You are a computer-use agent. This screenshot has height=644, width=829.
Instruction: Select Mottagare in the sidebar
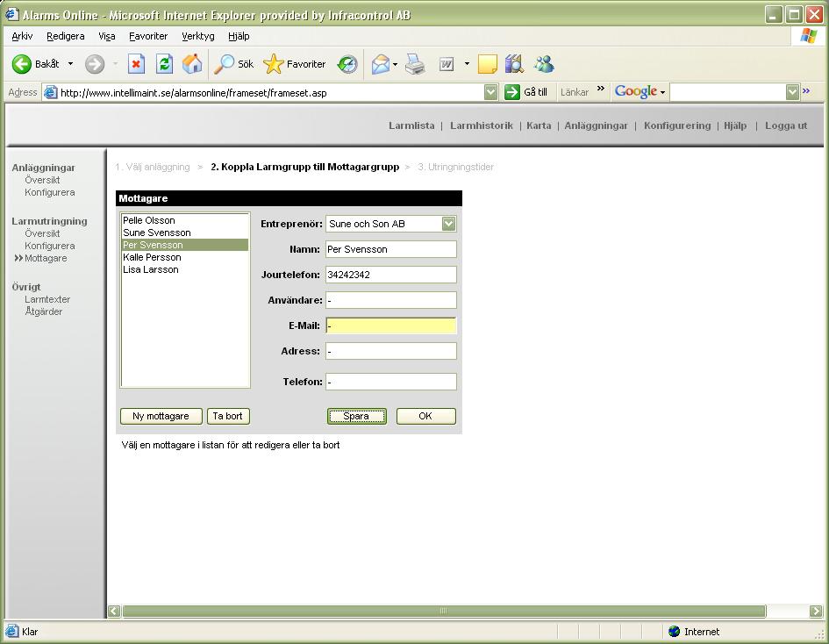tap(46, 259)
